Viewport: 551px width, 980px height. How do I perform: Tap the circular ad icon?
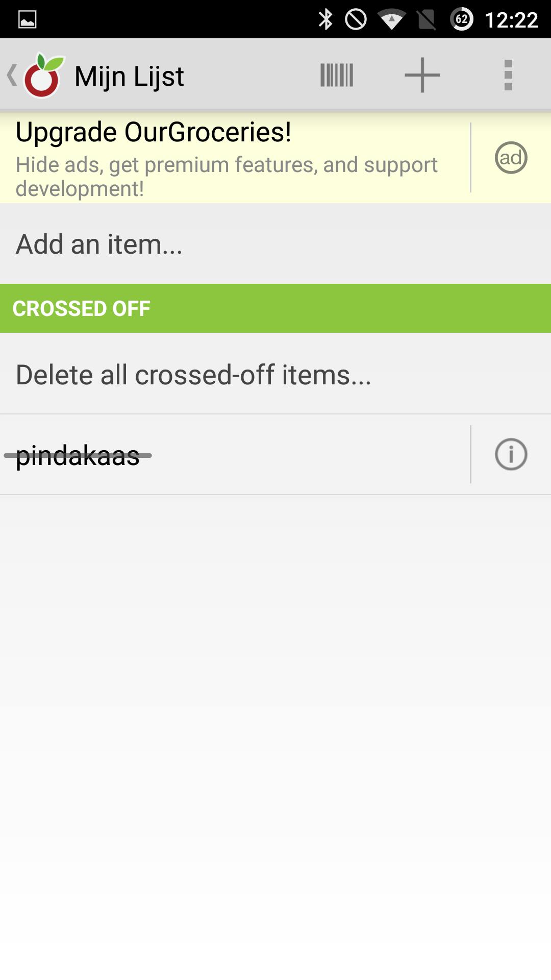pos(511,158)
